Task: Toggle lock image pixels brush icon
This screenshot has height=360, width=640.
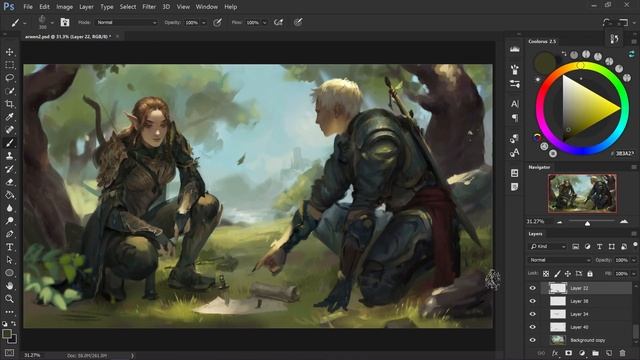Action: pyautogui.click(x=557, y=273)
